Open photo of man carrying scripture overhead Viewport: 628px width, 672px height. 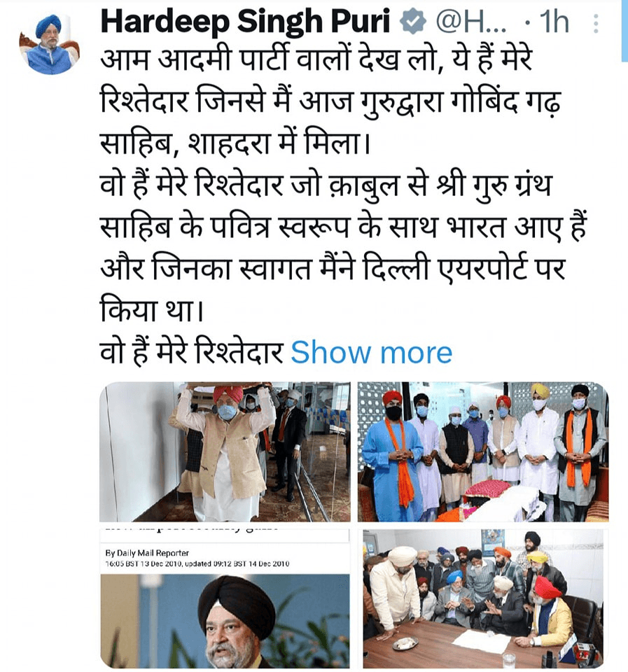click(225, 451)
